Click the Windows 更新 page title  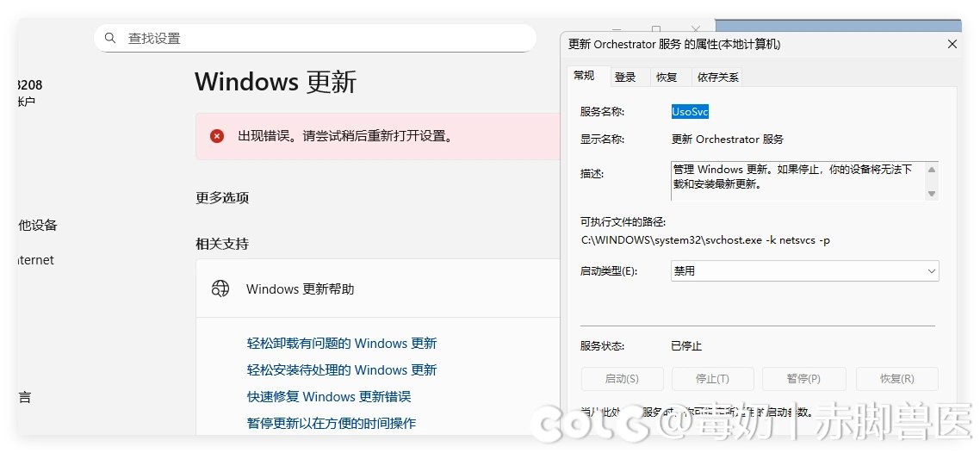click(x=276, y=82)
